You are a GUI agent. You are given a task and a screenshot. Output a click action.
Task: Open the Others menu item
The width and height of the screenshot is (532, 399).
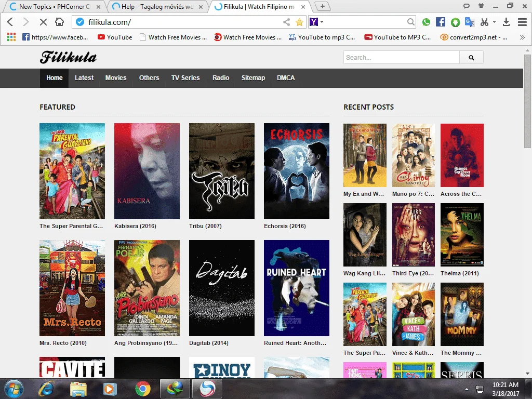coord(149,78)
